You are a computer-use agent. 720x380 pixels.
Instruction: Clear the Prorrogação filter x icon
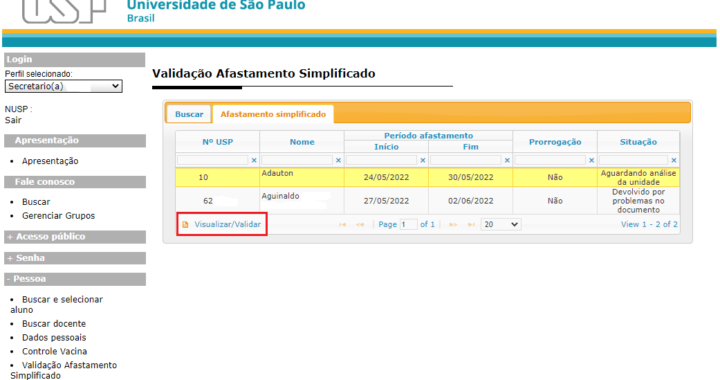[x=591, y=160]
